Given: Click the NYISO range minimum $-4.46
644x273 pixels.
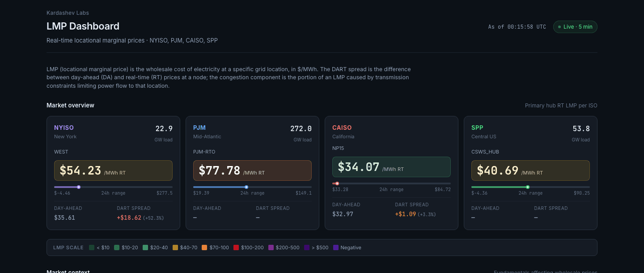Looking at the screenshot, I should [x=62, y=193].
